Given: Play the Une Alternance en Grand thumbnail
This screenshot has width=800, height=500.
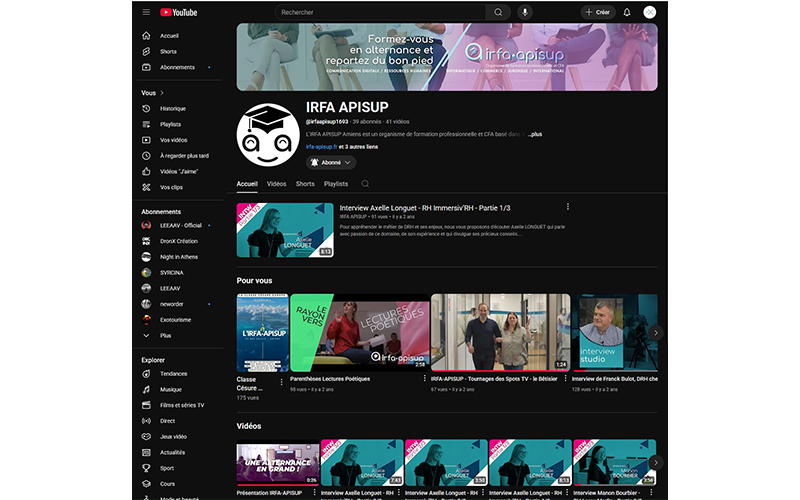Looking at the screenshot, I should [x=278, y=463].
